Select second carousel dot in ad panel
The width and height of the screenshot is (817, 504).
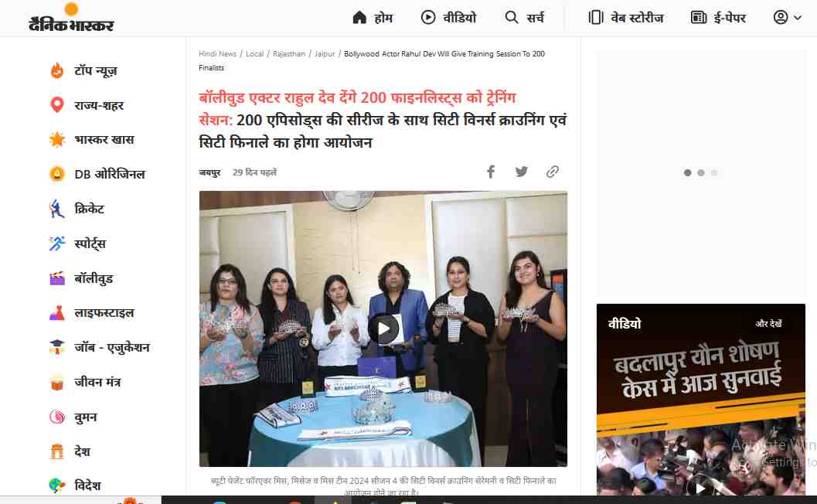(x=701, y=172)
